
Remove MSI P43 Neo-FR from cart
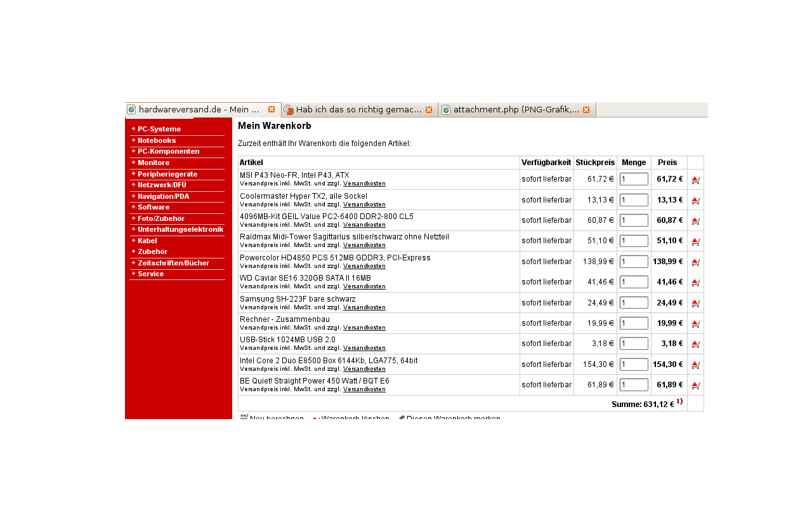(695, 180)
